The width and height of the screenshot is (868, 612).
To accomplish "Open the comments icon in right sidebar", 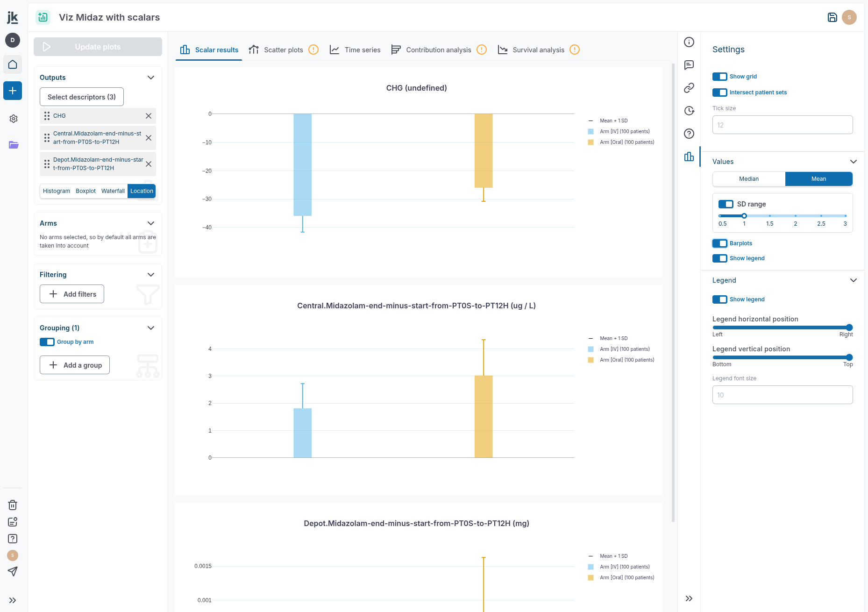I will [689, 65].
